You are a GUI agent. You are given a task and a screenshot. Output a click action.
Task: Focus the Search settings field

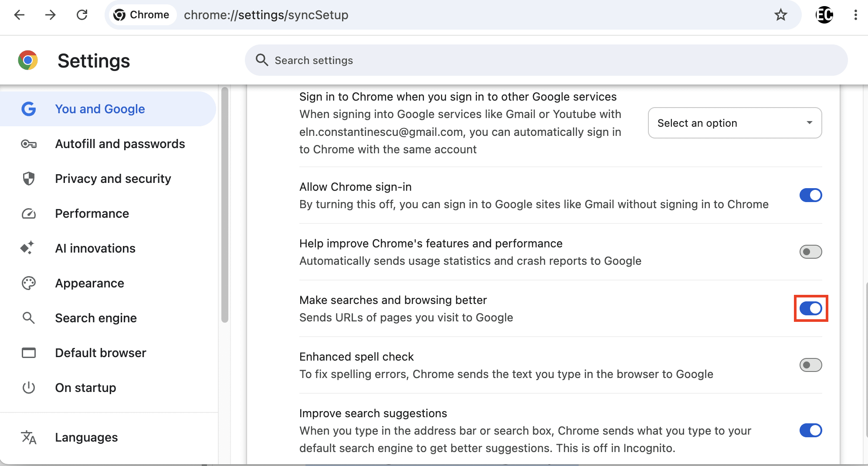[x=546, y=60]
